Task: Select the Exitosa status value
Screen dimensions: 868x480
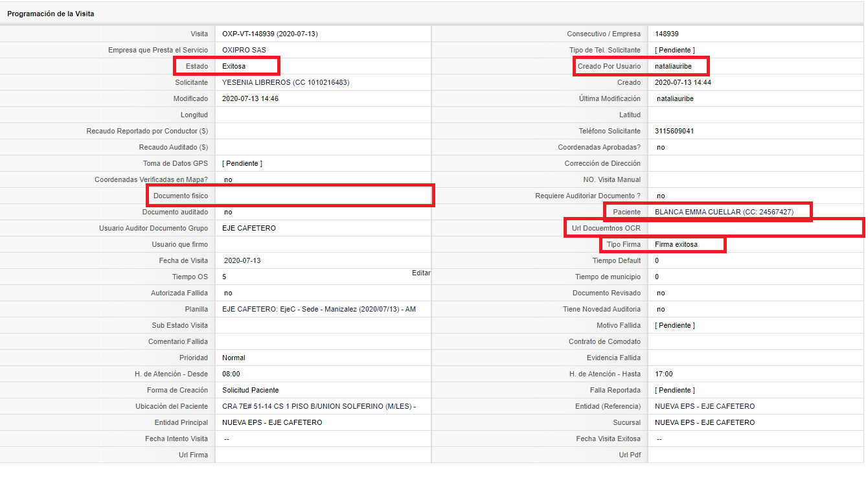Action: [x=234, y=66]
